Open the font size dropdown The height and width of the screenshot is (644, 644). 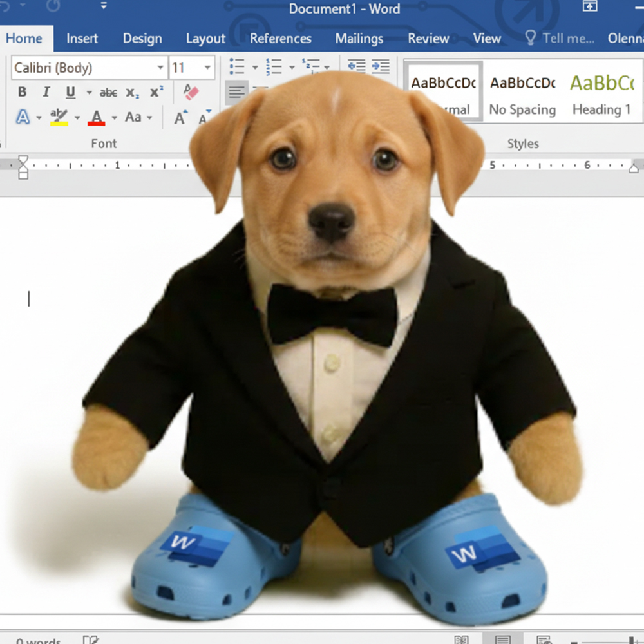pos(207,67)
